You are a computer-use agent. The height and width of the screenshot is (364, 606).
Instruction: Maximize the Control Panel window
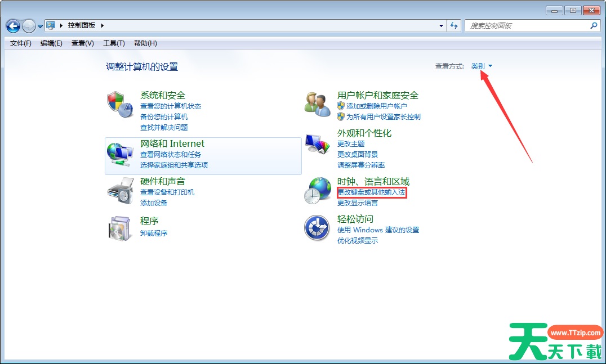[573, 11]
